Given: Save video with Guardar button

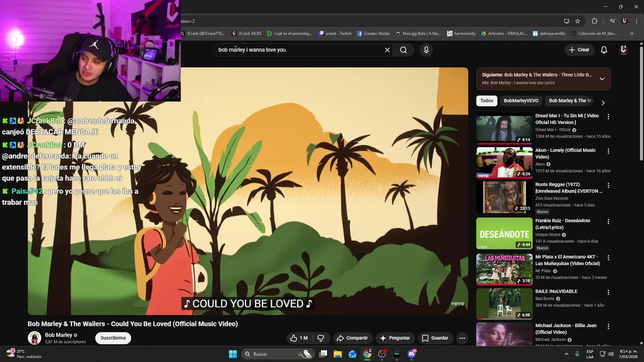Looking at the screenshot, I should [x=435, y=338].
